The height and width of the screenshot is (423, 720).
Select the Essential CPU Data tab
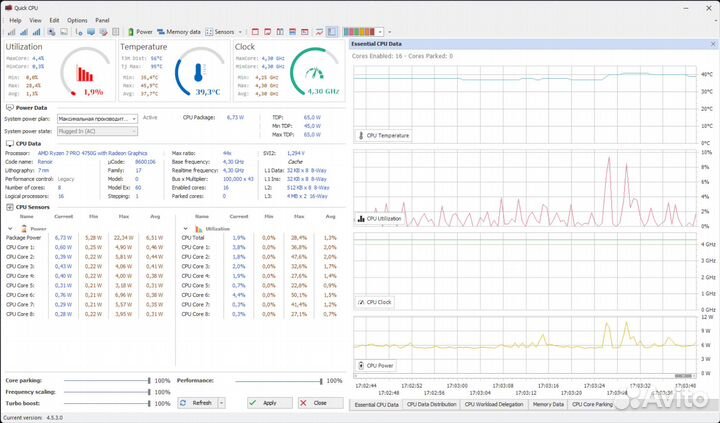point(377,405)
